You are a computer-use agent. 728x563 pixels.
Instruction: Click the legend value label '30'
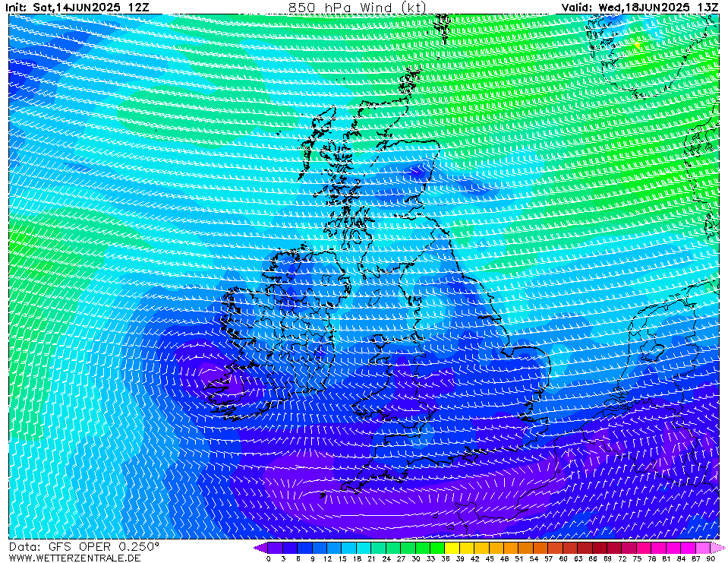pos(415,558)
